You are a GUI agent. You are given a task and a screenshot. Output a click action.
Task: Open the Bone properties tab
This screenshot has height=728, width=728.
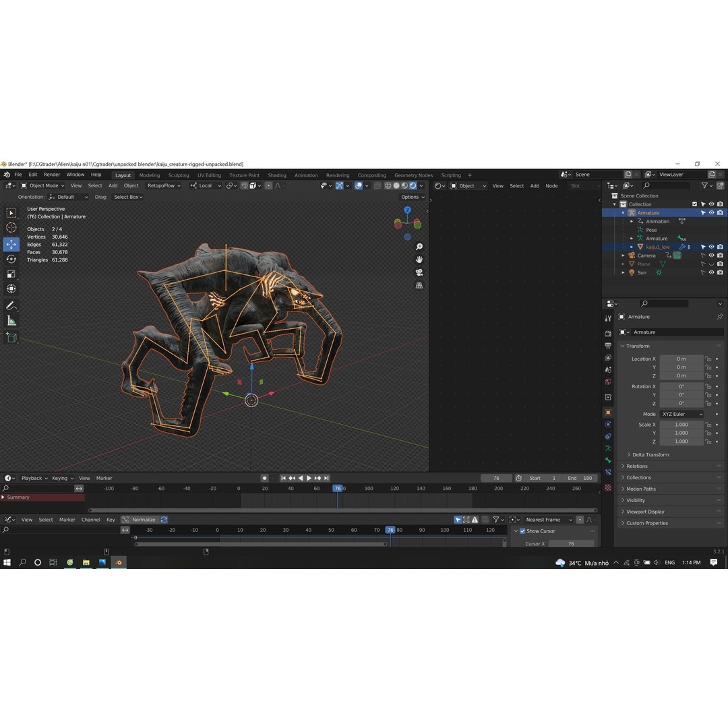[x=608, y=460]
